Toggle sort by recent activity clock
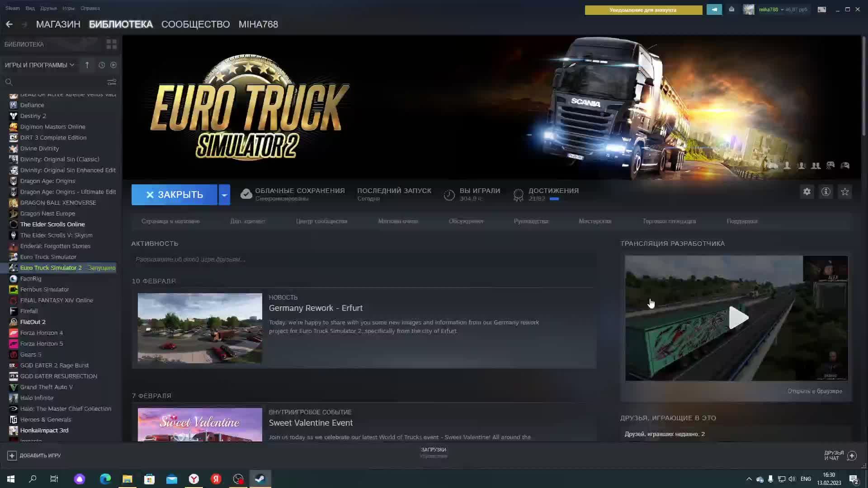 point(102,65)
